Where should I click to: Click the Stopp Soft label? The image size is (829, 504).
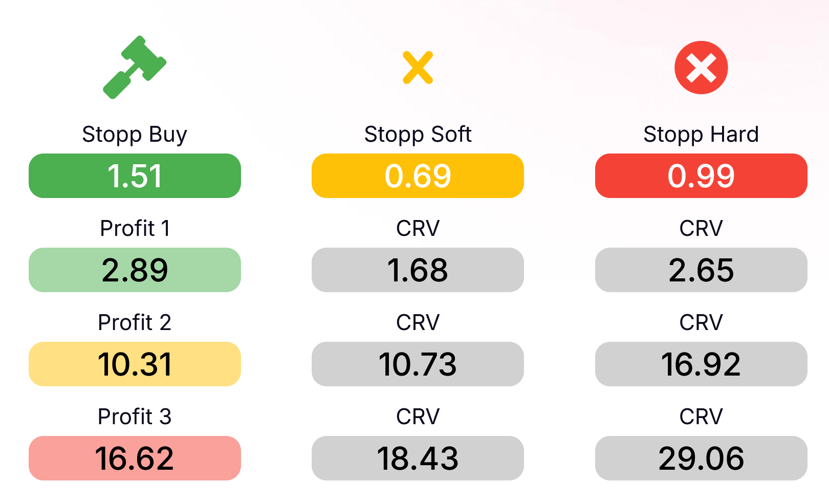click(x=418, y=135)
